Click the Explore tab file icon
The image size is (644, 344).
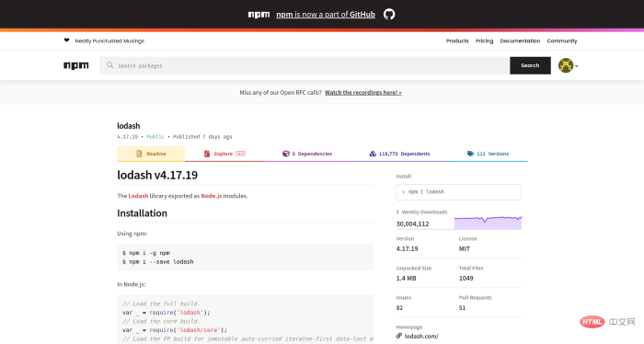coord(207,154)
